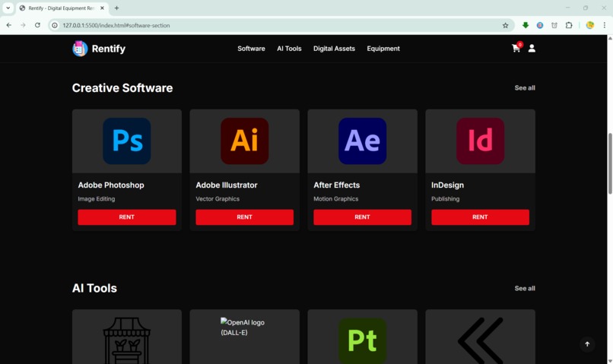Go to Equipment nav item
613x364 pixels.
click(x=383, y=49)
